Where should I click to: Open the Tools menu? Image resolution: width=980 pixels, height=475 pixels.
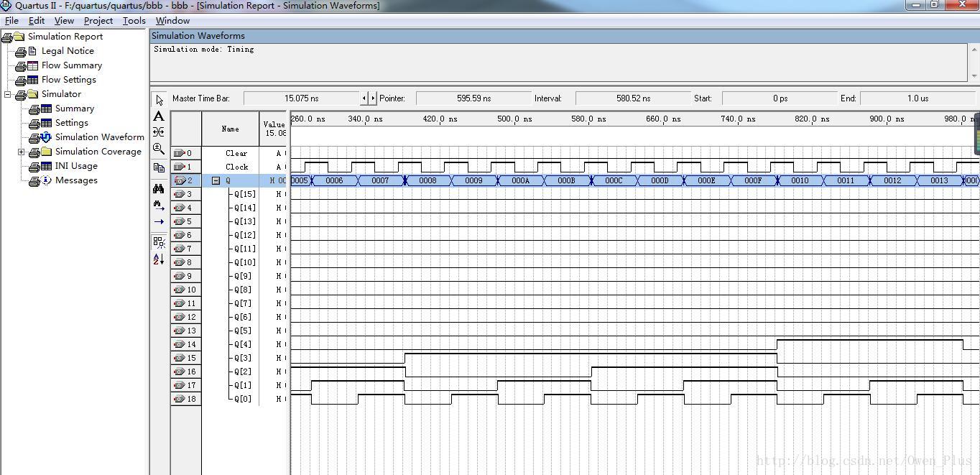click(x=134, y=21)
